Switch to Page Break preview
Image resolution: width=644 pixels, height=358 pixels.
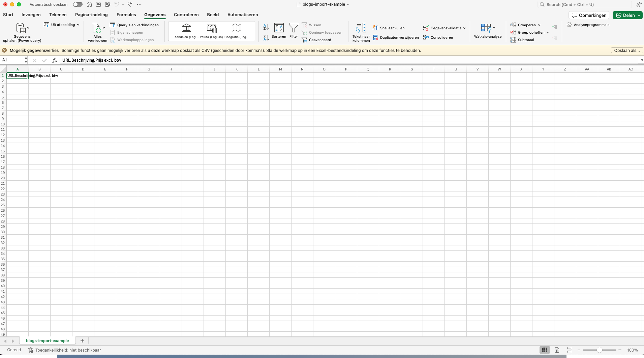click(569, 350)
